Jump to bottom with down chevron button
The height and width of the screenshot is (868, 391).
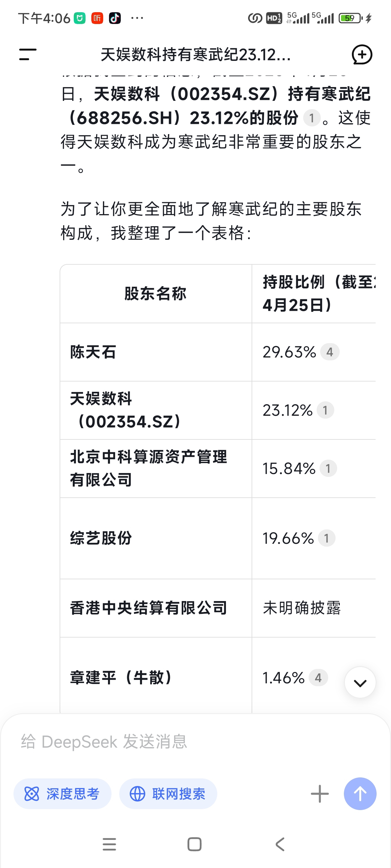[360, 682]
